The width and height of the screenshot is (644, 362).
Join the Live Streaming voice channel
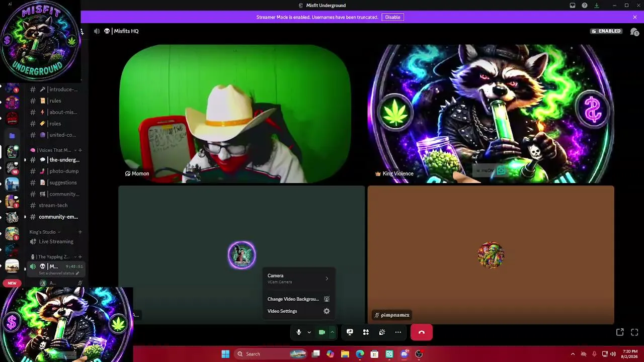coord(56,242)
